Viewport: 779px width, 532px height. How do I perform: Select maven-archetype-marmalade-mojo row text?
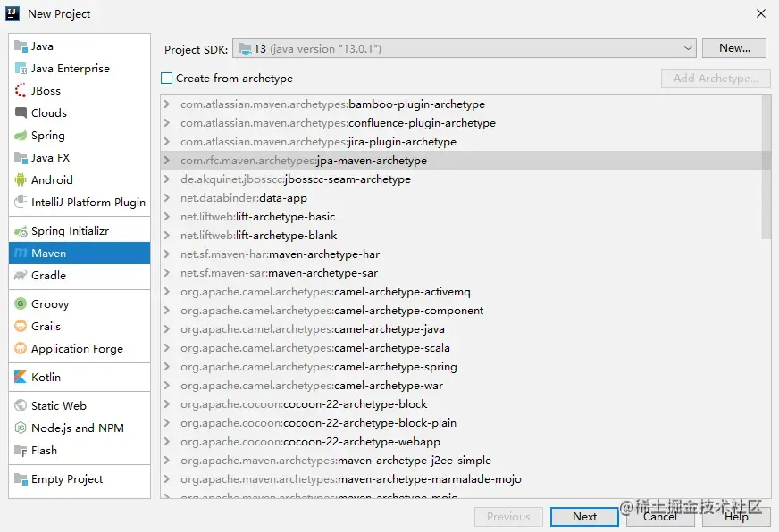351,479
